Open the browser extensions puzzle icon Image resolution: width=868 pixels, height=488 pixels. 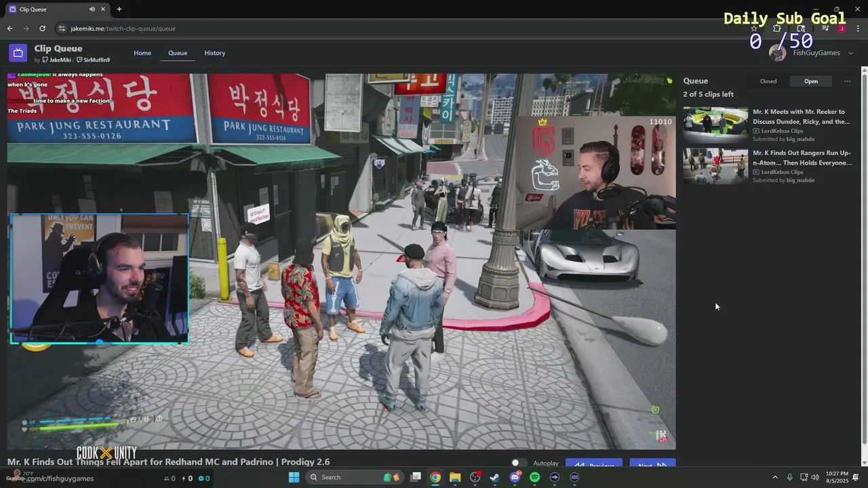[777, 28]
